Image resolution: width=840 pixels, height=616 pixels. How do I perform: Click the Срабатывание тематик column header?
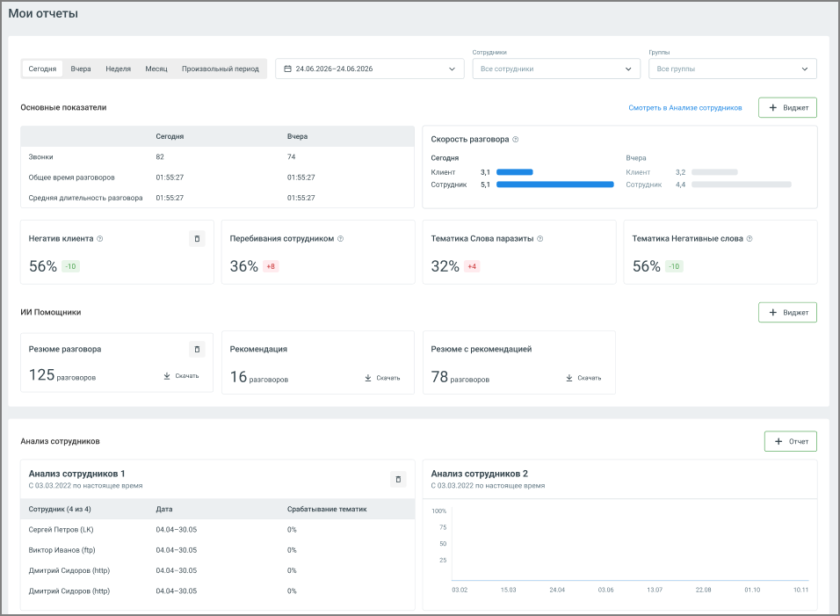[x=327, y=510]
